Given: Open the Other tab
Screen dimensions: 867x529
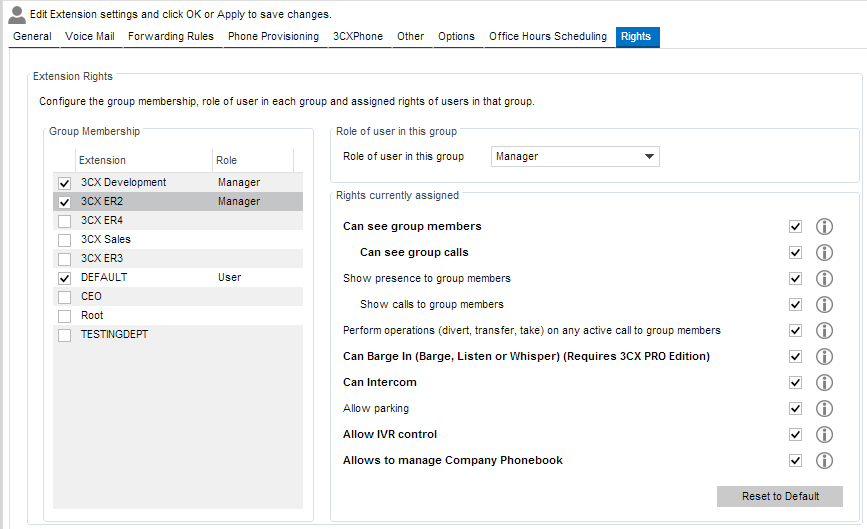Looking at the screenshot, I should point(410,36).
